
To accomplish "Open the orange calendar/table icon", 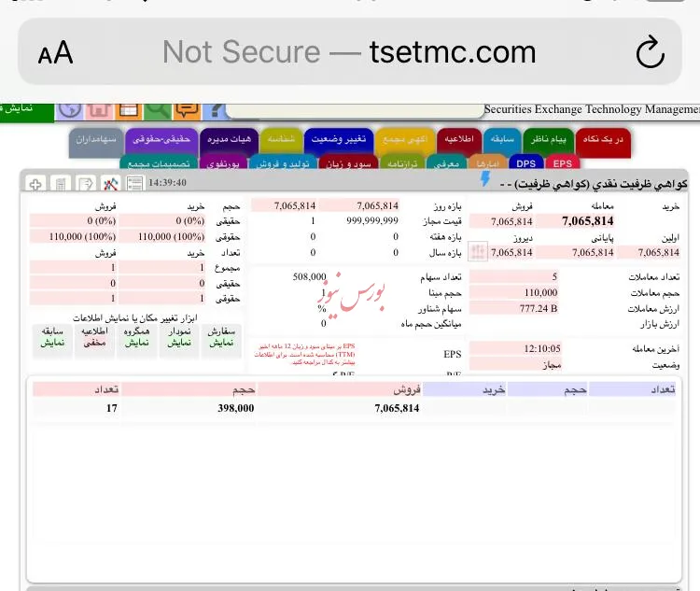I will pyautogui.click(x=128, y=110).
